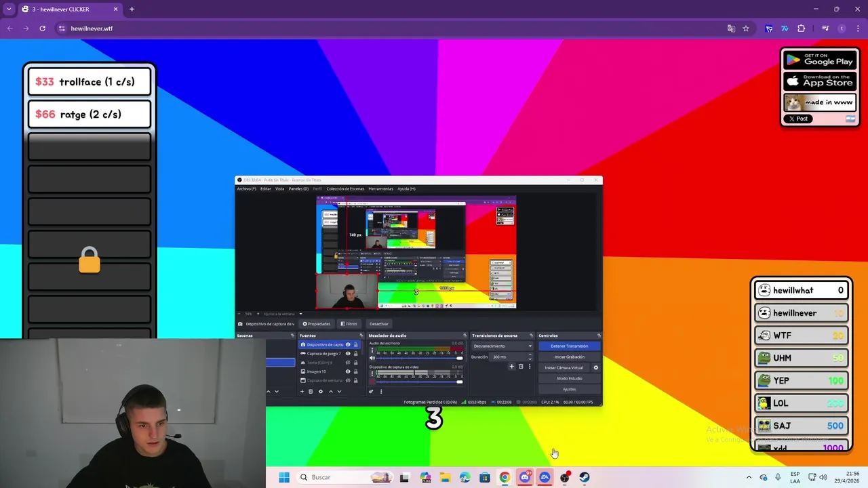Toggle lock on Dispositivo de captura source
The image size is (868, 488).
[355, 345]
